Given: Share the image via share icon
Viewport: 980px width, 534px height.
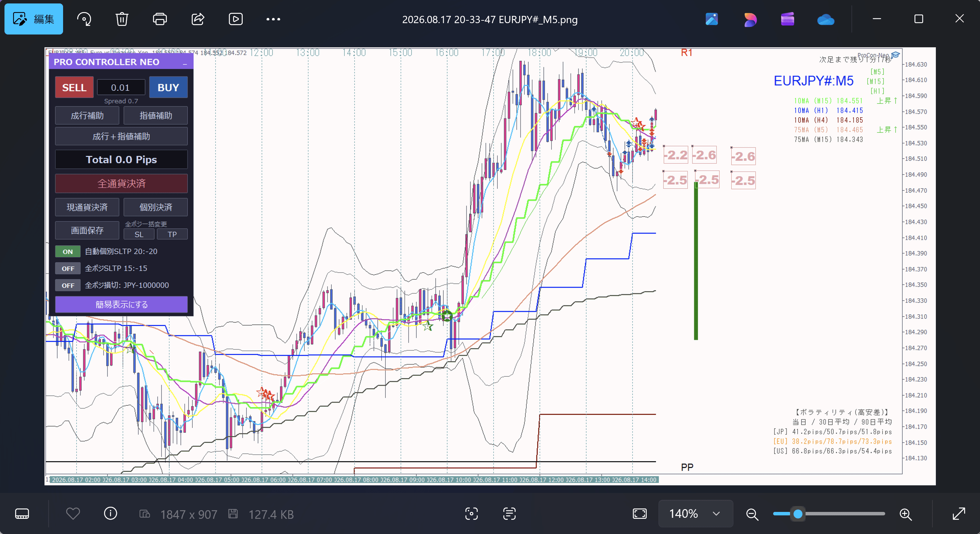Looking at the screenshot, I should 198,19.
